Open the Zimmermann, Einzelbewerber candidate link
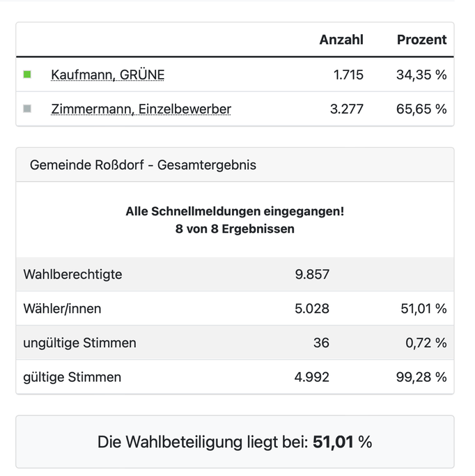 141,109
